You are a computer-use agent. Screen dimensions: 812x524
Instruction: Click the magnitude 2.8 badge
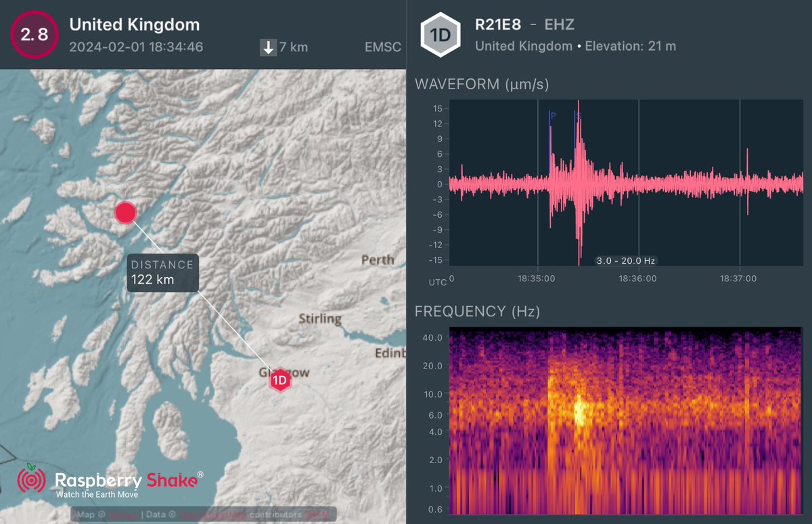[x=34, y=34]
